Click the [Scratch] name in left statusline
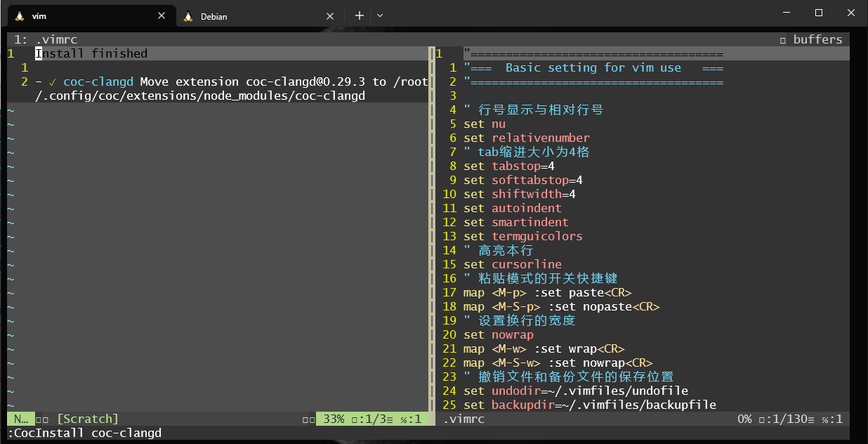The height and width of the screenshot is (444, 868). point(88,419)
